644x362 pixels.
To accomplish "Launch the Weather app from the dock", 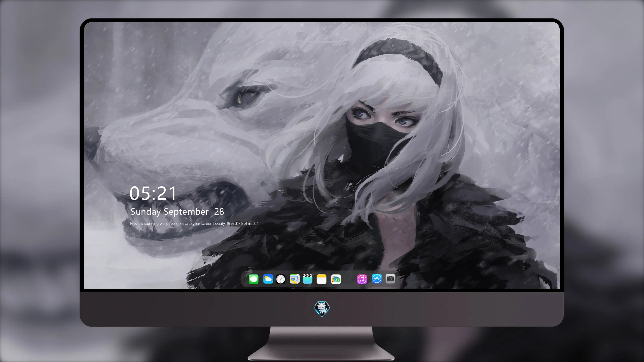I will click(x=268, y=279).
